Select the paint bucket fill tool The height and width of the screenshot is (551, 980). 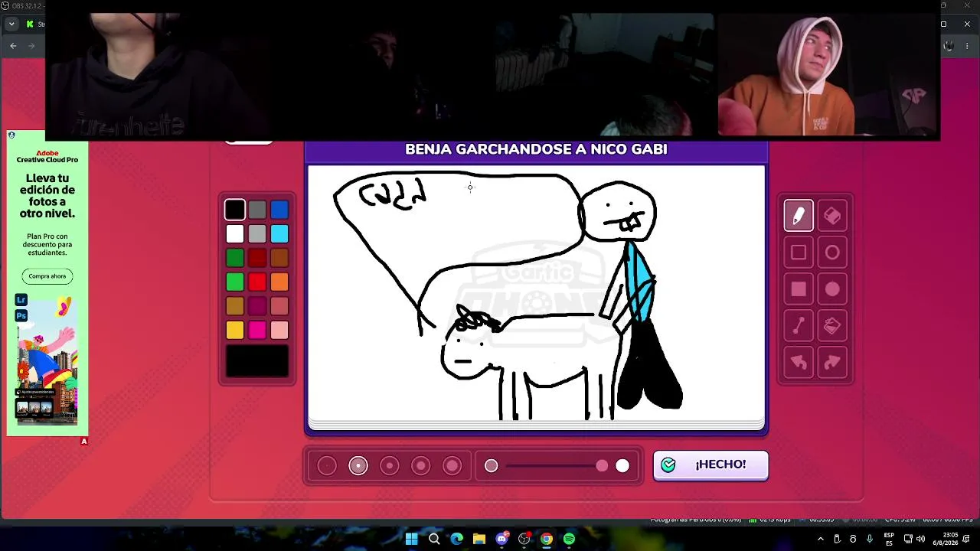click(832, 326)
